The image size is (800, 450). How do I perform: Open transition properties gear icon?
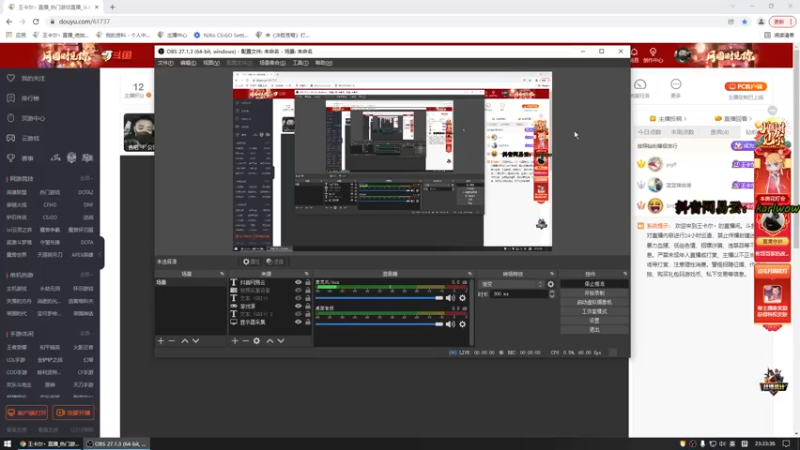pyautogui.click(x=551, y=284)
